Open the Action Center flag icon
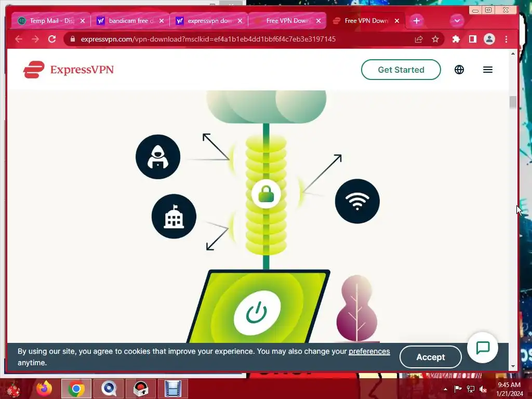Image resolution: width=532 pixels, height=399 pixels. [458, 389]
